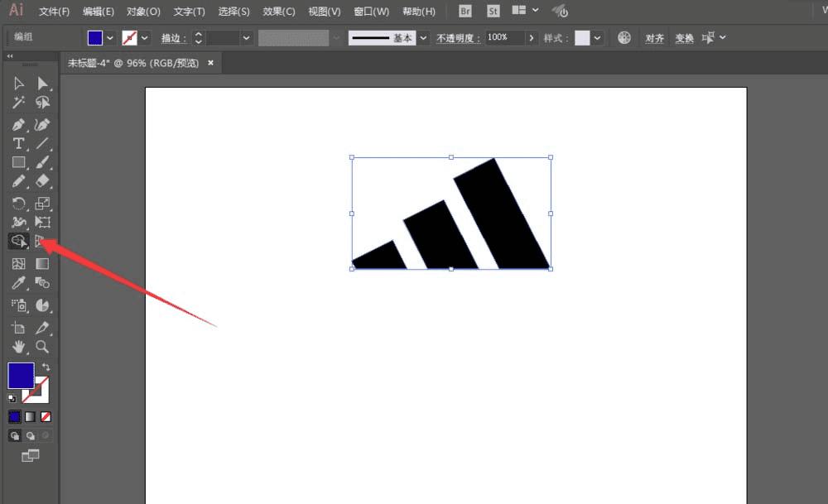Screen dimensions: 828x504
Task: Select the Eyedropper tool
Action: 18,284
